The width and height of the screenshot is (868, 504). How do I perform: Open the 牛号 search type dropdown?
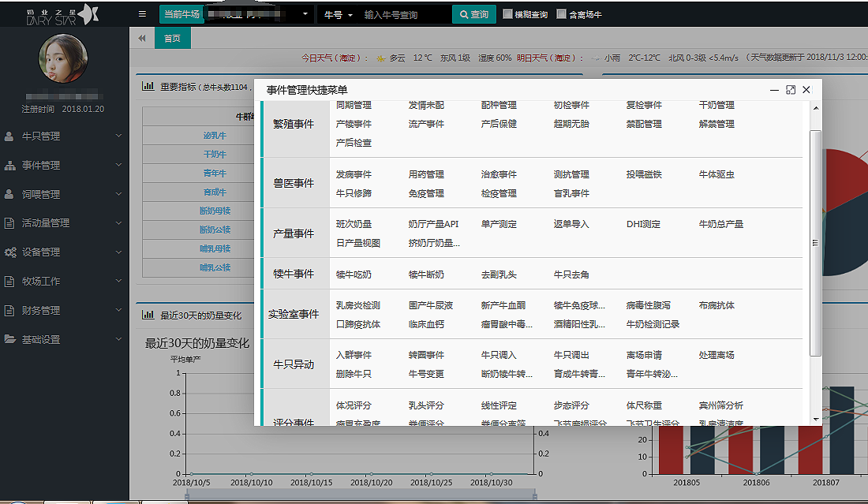click(339, 14)
